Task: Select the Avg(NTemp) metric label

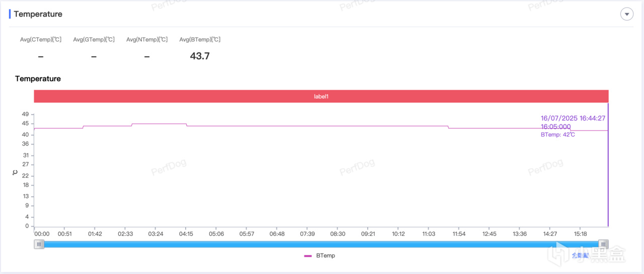Action: [147, 40]
